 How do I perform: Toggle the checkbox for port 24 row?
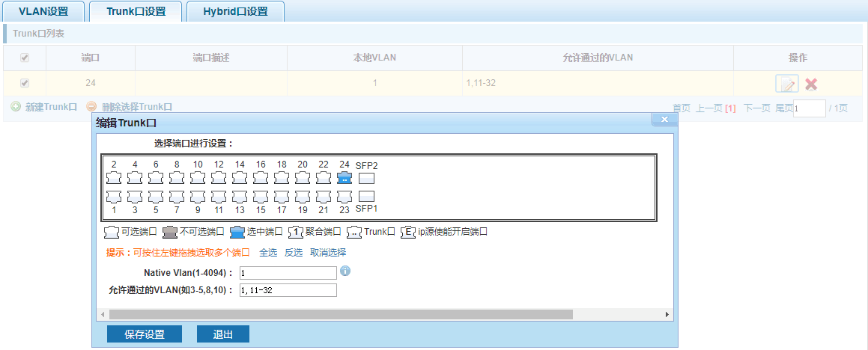25,83
